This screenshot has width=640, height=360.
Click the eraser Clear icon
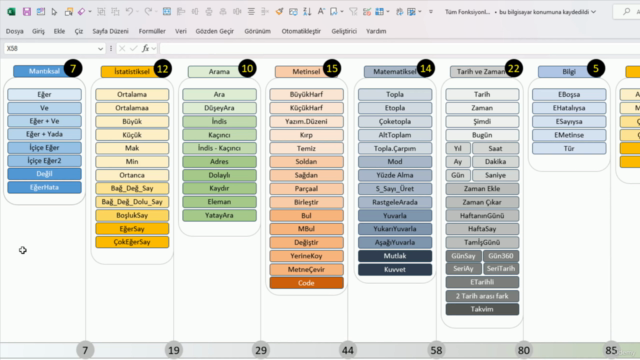[82, 12]
